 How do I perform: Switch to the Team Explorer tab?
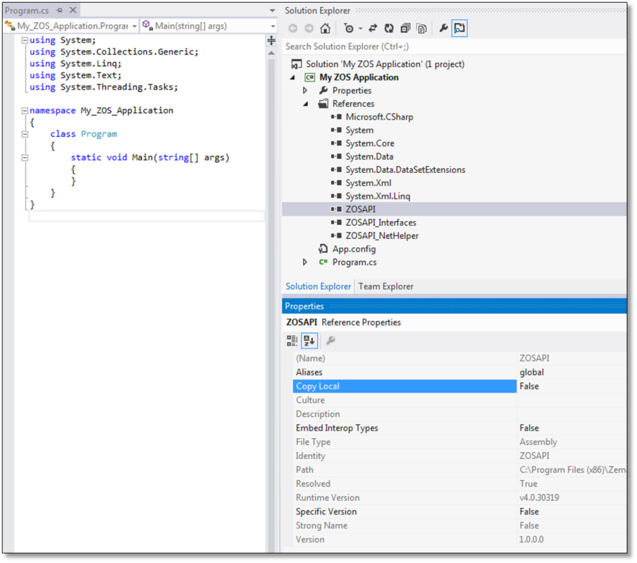tap(386, 286)
